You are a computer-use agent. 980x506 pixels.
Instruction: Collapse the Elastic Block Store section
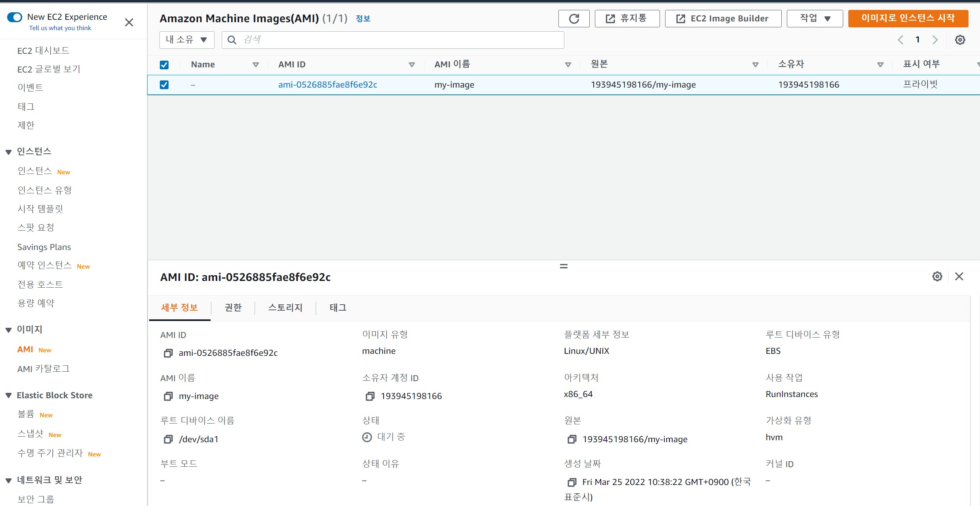pos(9,395)
